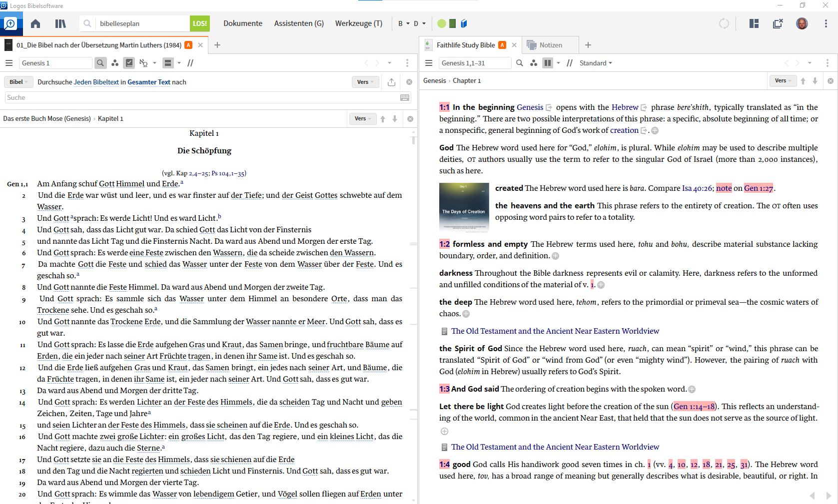This screenshot has width=838, height=504.
Task: Click the close-all-panels icon
Action: (778, 23)
